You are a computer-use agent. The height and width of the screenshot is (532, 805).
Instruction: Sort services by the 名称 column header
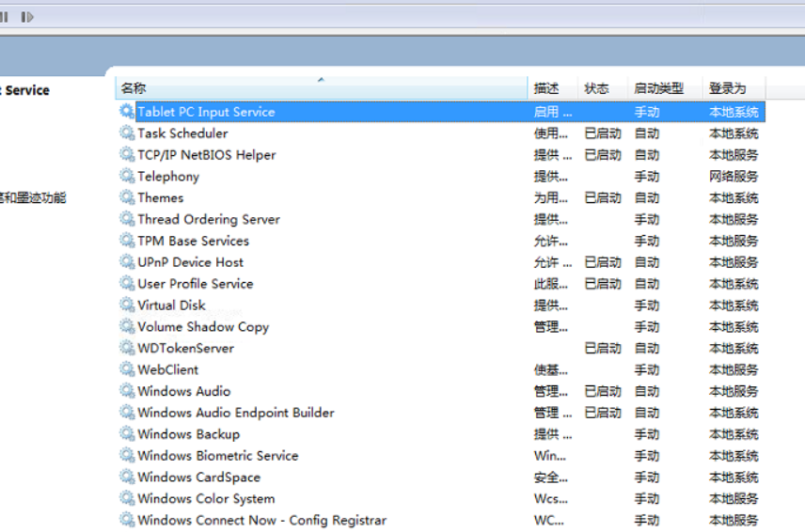coord(322,88)
